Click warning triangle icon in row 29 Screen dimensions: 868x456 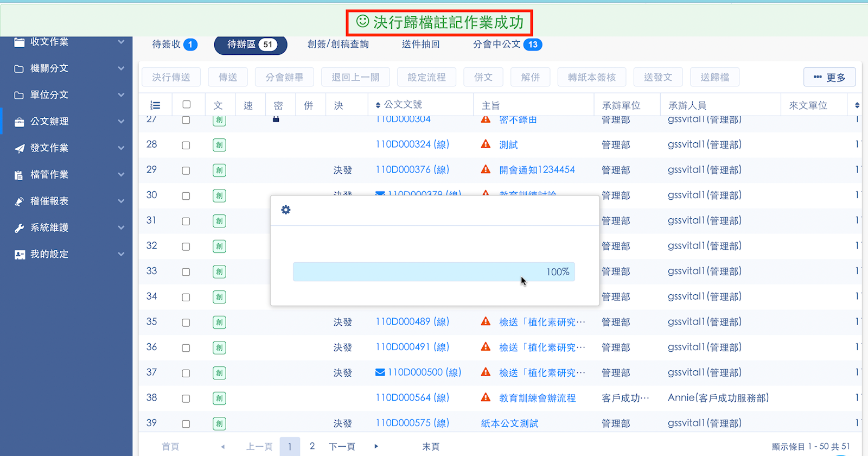click(486, 170)
